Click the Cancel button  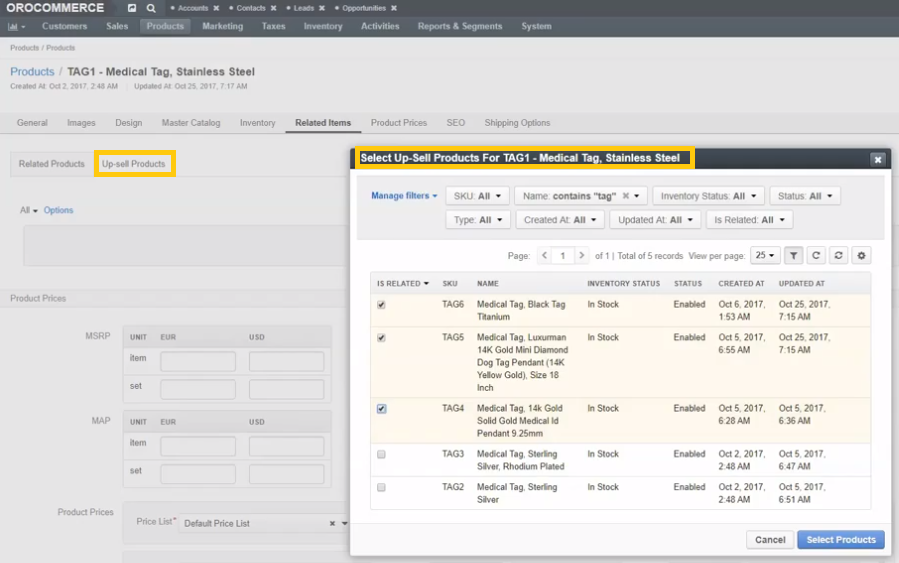pos(770,539)
